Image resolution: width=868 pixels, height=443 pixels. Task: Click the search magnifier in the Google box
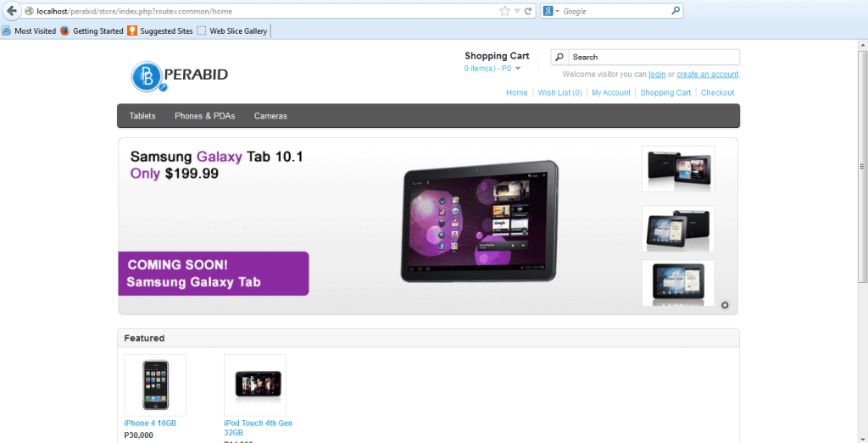click(x=676, y=11)
